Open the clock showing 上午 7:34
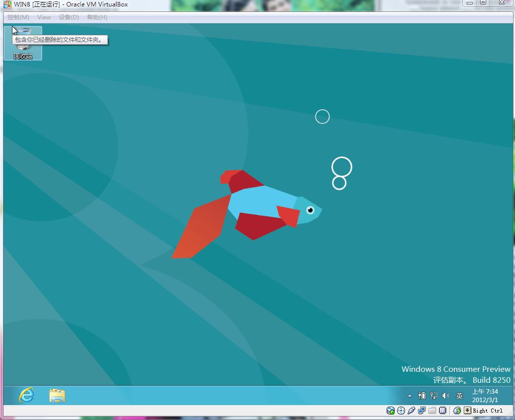 [485, 396]
